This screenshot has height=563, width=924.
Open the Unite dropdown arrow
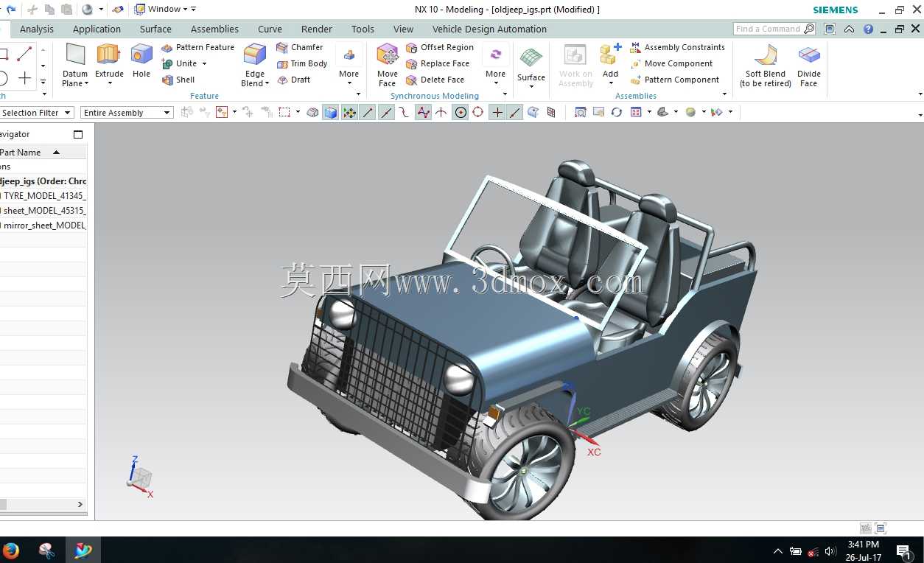[204, 64]
